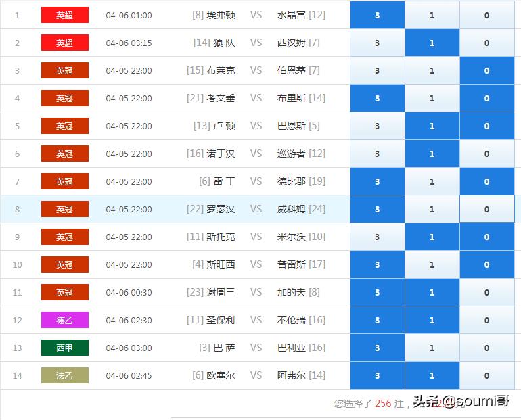Toggle the 3 option for 谢周三 vs 加的夫

(x=378, y=292)
